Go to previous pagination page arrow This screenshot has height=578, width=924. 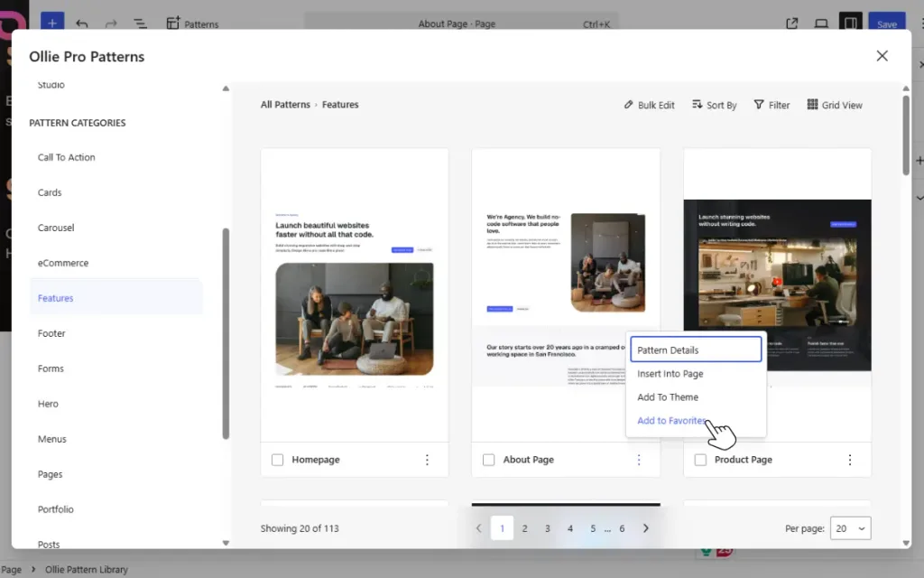[x=478, y=528]
